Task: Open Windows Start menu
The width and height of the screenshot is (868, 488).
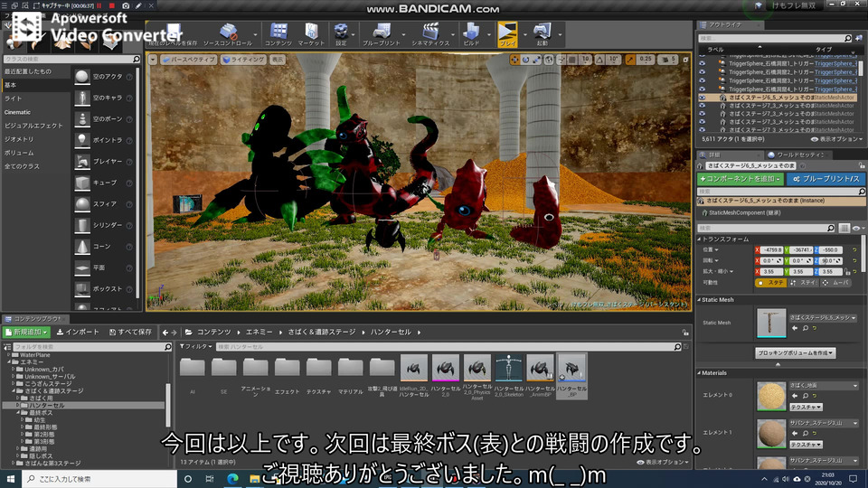Action: [x=10, y=479]
